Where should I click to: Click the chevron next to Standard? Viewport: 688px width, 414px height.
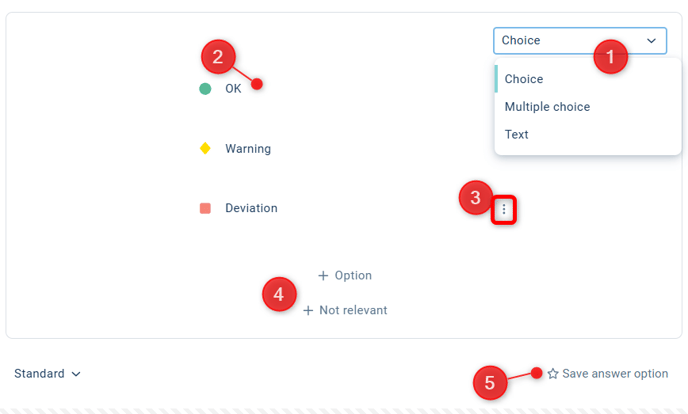[x=76, y=374]
